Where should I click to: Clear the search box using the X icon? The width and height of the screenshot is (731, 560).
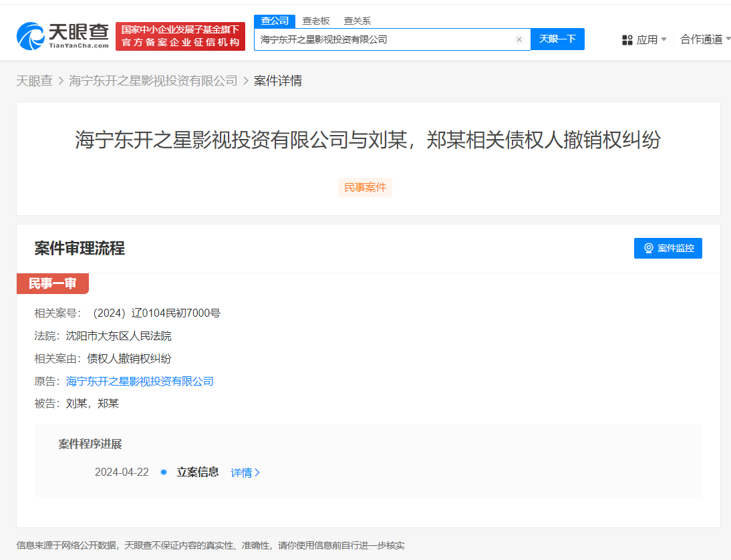519,39
